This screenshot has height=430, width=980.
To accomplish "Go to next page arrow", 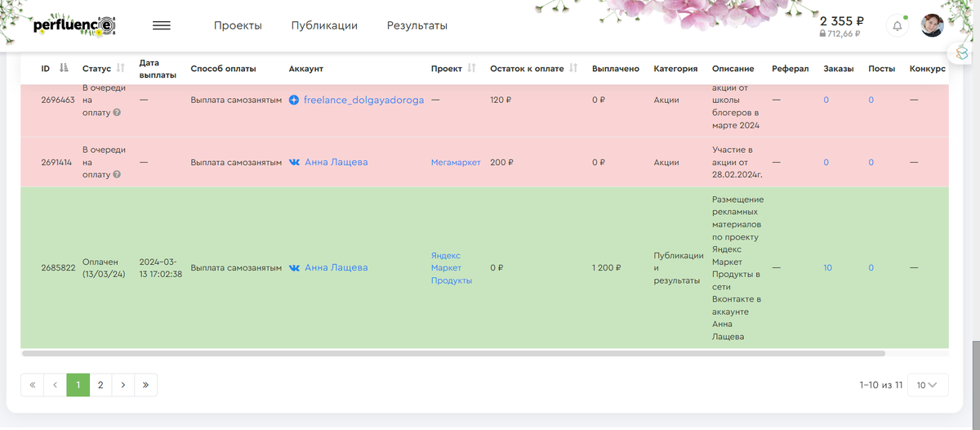I will (122, 385).
